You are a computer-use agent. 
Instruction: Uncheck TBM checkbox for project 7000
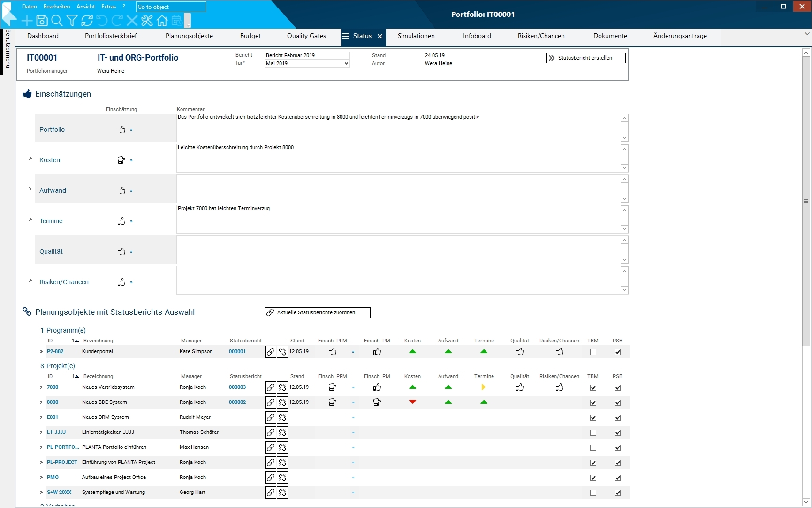point(593,387)
